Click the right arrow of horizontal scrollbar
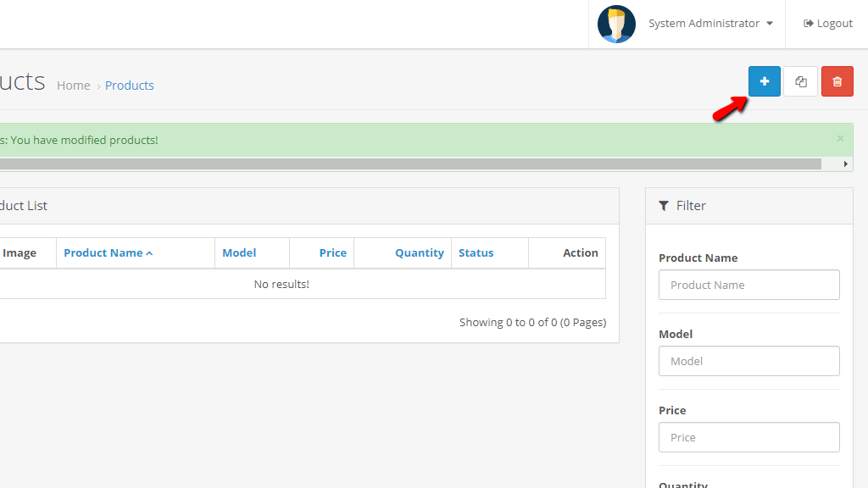868x488 pixels. 845,164
